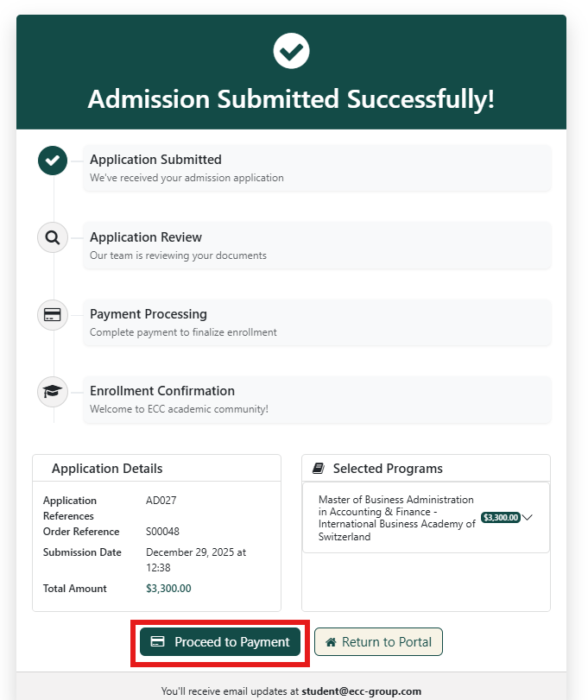Click the student@ecc-group.com email address
The width and height of the screenshot is (588, 700).
tap(361, 691)
